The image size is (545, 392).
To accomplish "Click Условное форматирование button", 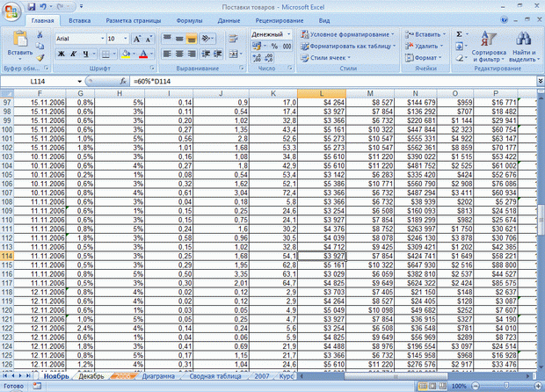I will (x=347, y=34).
